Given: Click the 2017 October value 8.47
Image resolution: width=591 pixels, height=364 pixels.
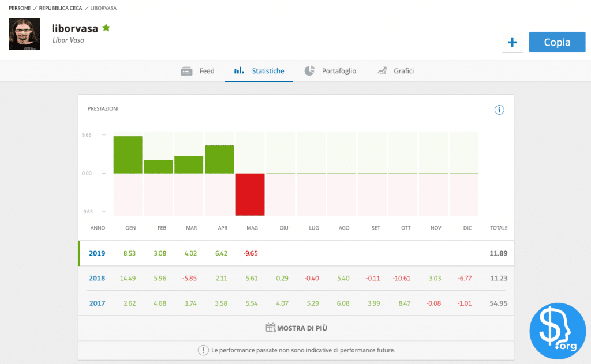Looking at the screenshot, I should pos(405,303).
